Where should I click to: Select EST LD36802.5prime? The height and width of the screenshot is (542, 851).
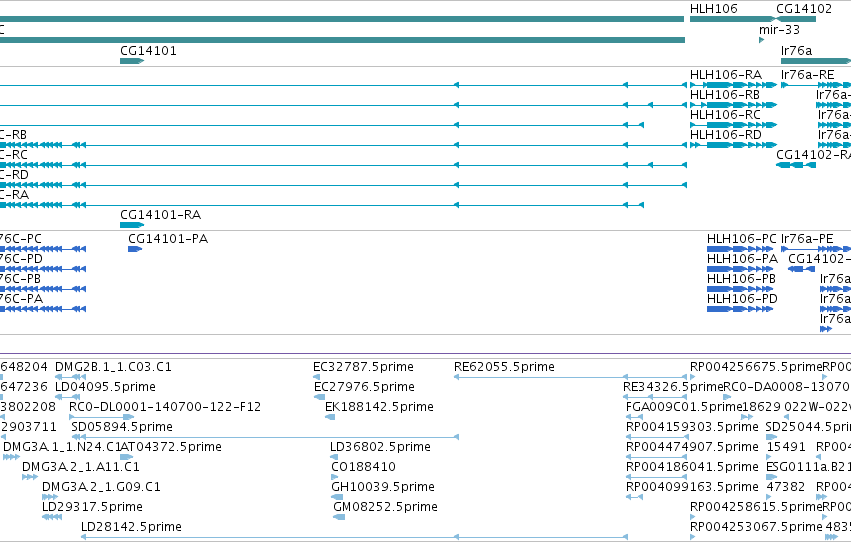[x=334, y=457]
